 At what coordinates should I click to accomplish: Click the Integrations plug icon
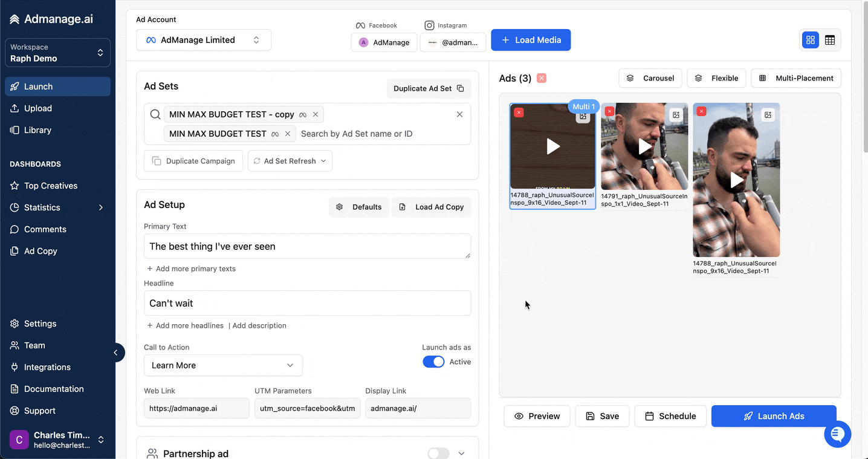15,367
